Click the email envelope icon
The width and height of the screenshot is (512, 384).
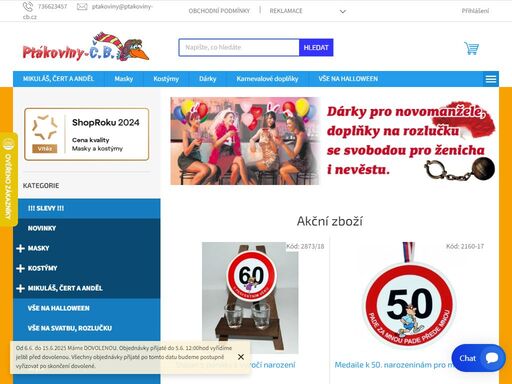[x=82, y=7]
